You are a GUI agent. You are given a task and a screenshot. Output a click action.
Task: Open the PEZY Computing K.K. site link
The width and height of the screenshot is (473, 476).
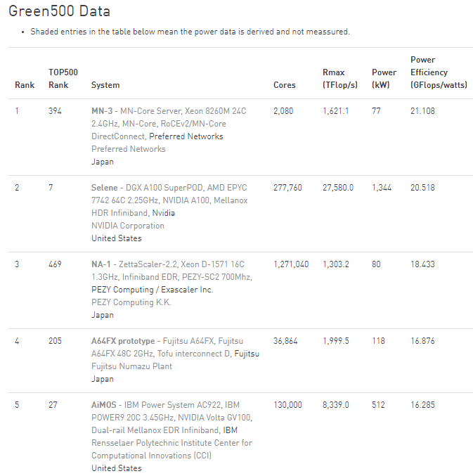point(131,302)
